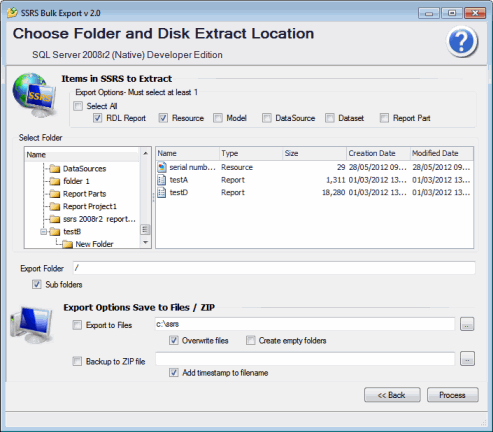Viewport: 493px width, 432px height.
Task: Uncheck the RDL Report checkbox
Action: [x=97, y=118]
